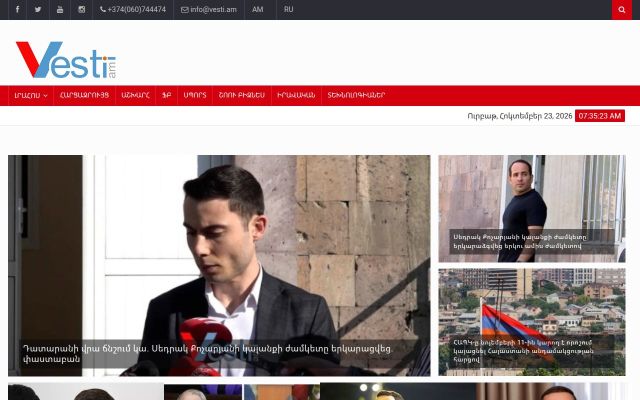
Task: Open the red search button
Action: point(622,9)
